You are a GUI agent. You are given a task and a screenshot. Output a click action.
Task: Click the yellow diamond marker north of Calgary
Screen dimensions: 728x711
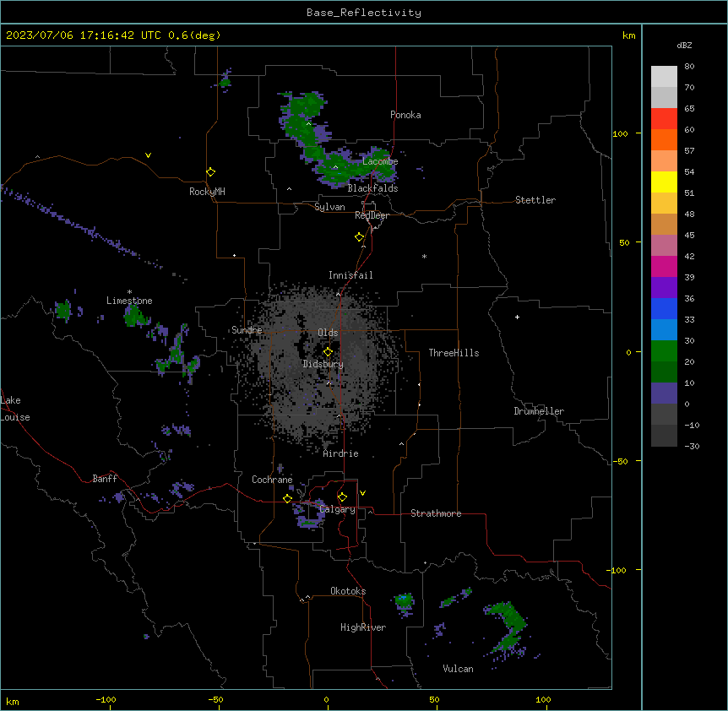point(342,497)
